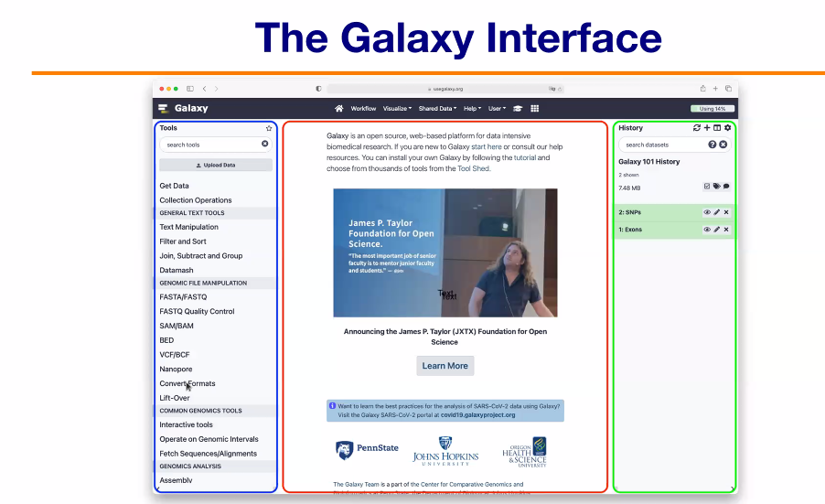Expand the Filter and Sort section
Image resolution: width=825 pixels, height=504 pixels.
(183, 241)
